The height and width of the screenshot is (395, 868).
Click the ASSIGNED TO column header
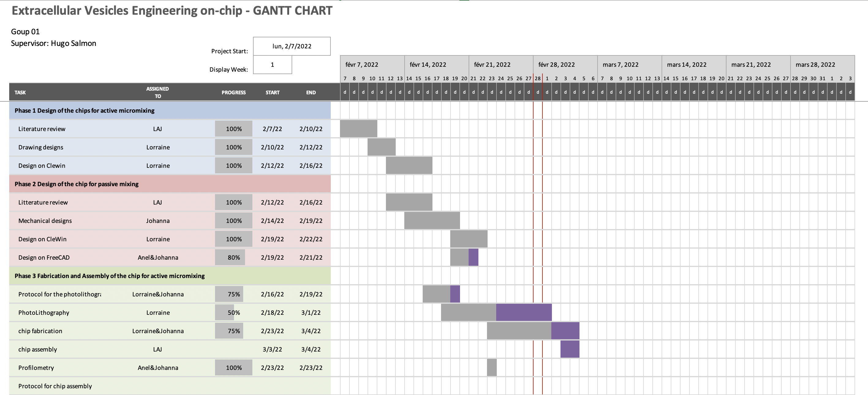pos(158,92)
